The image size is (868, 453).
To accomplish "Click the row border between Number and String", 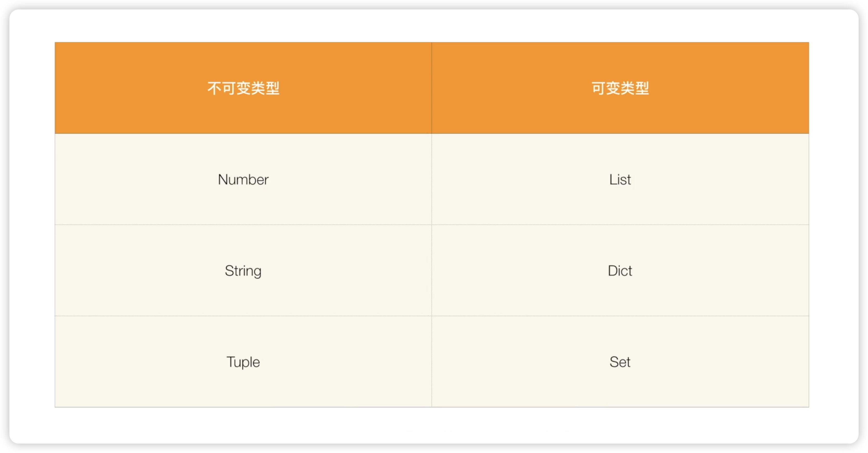I will tap(243, 225).
